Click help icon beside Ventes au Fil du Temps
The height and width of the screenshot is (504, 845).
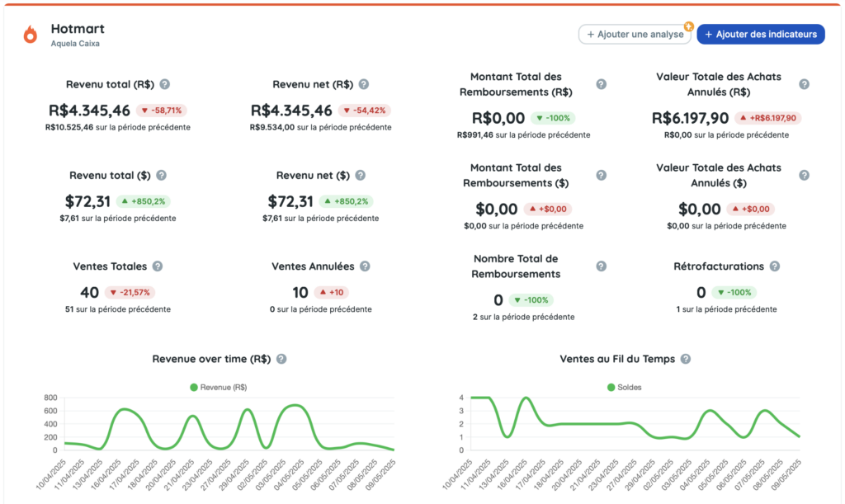pos(685,359)
